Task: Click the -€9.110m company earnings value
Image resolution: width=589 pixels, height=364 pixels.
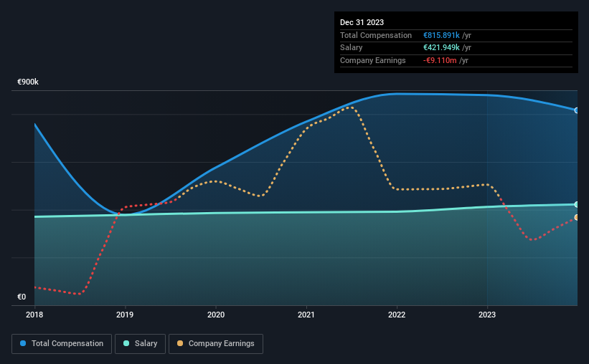Action: tap(440, 60)
